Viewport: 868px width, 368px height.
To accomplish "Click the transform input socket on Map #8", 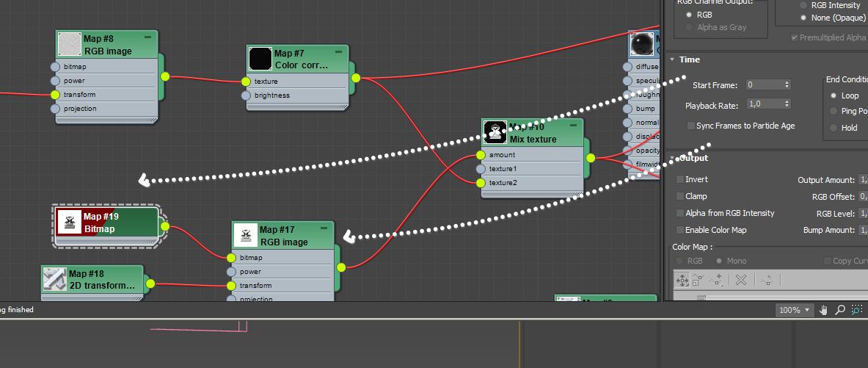I will tap(55, 95).
